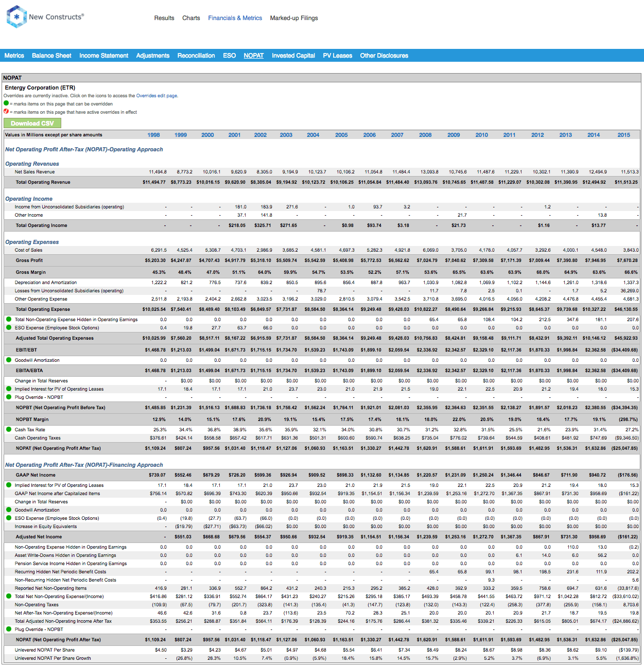The image size is (644, 666).
Task: Click the 2009 year column link
Action: click(x=454, y=135)
